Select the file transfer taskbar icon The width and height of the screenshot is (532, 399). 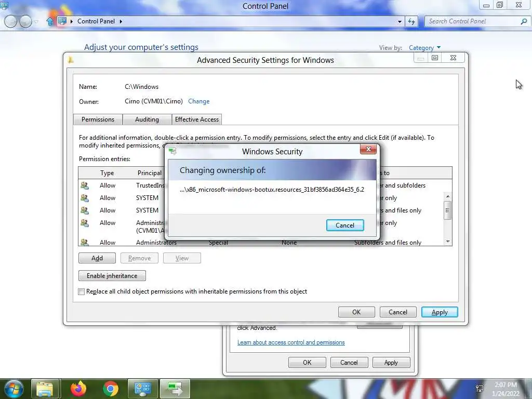175,389
